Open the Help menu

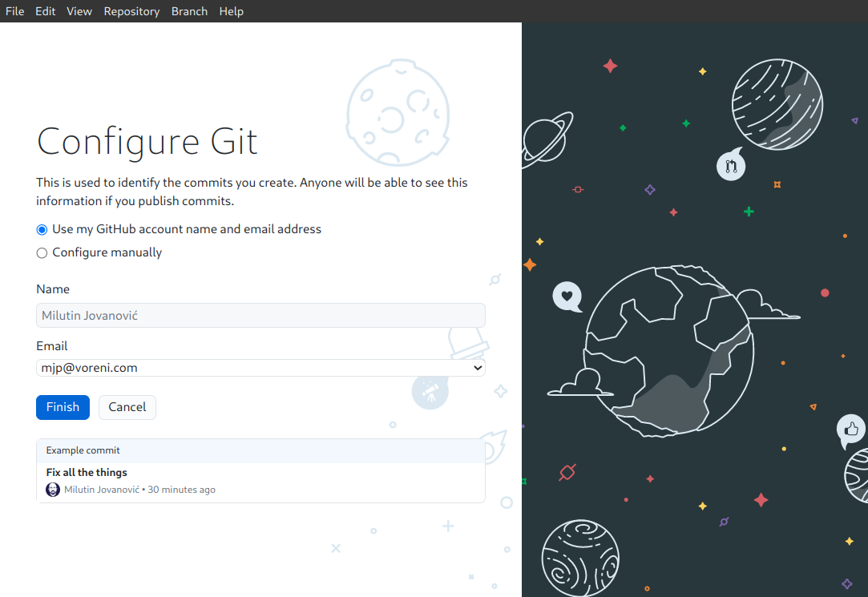(x=231, y=11)
